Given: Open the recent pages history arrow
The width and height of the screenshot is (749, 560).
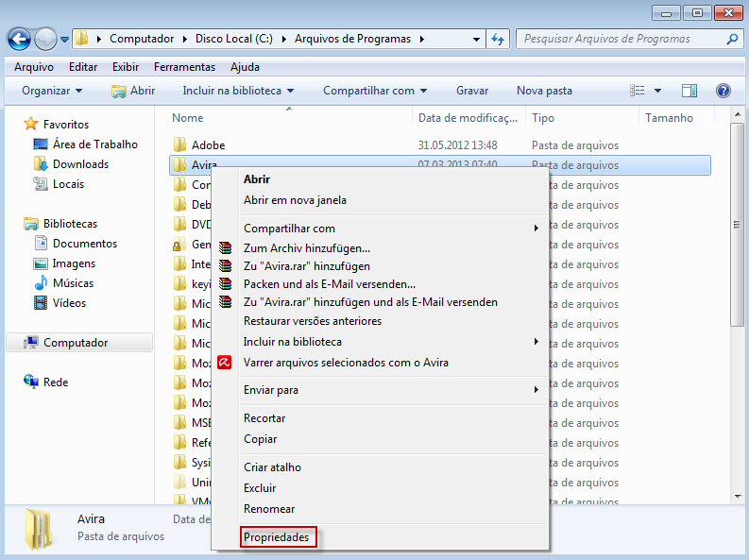Looking at the screenshot, I should point(65,40).
